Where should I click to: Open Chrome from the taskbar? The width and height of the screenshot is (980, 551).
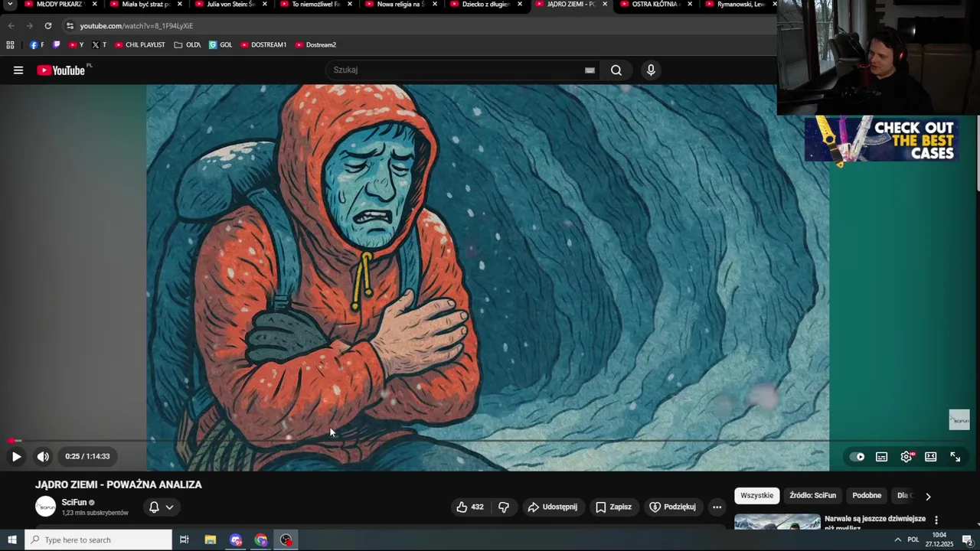pyautogui.click(x=261, y=540)
